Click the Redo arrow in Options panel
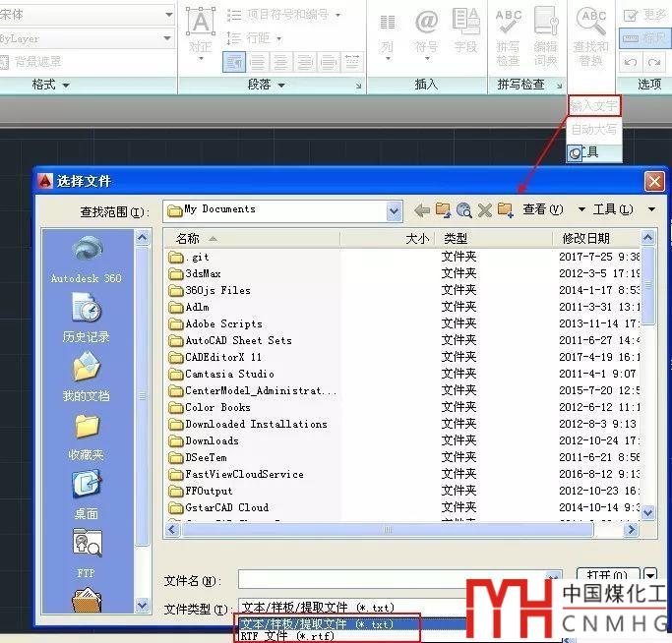This screenshot has height=643, width=672. coord(654,63)
